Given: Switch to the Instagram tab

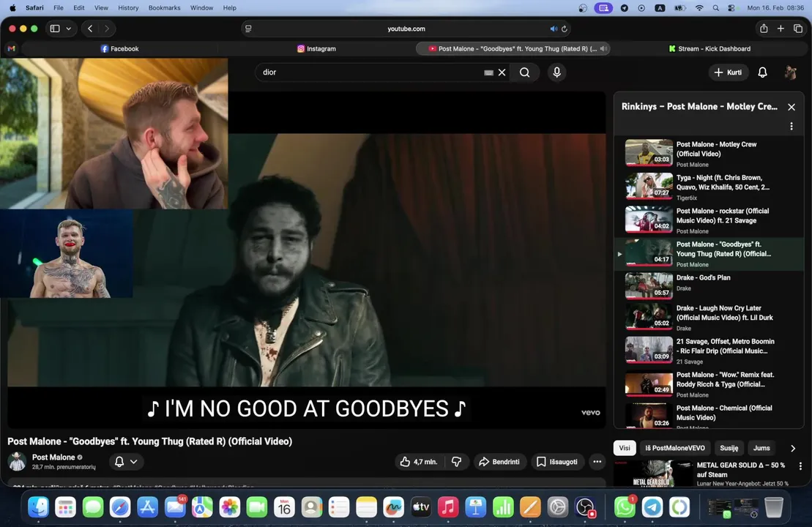Looking at the screenshot, I should click(x=316, y=48).
